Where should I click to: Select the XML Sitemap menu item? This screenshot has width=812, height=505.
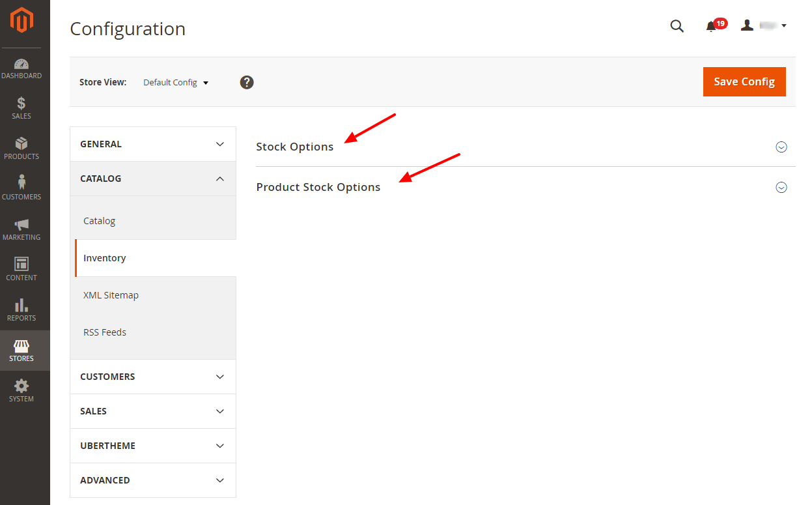[111, 295]
